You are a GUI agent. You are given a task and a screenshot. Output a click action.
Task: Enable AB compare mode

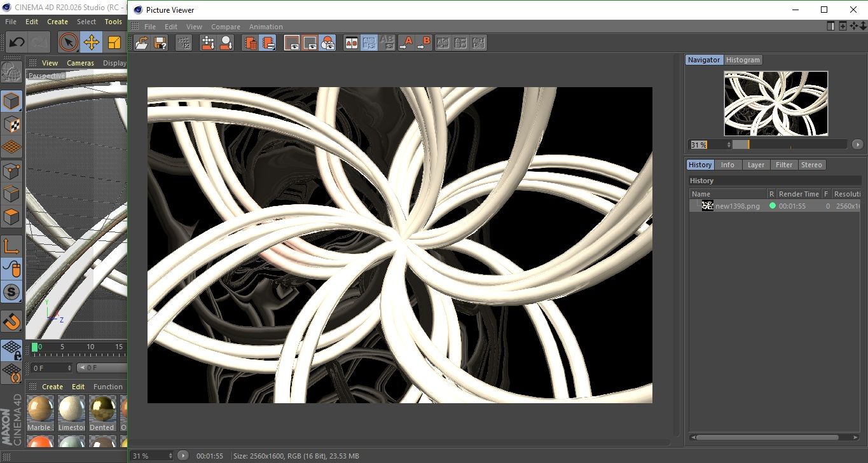pos(351,43)
